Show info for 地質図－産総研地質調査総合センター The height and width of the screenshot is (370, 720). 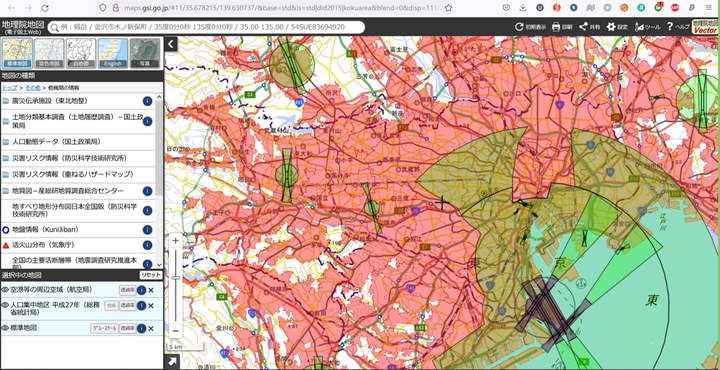[147, 191]
